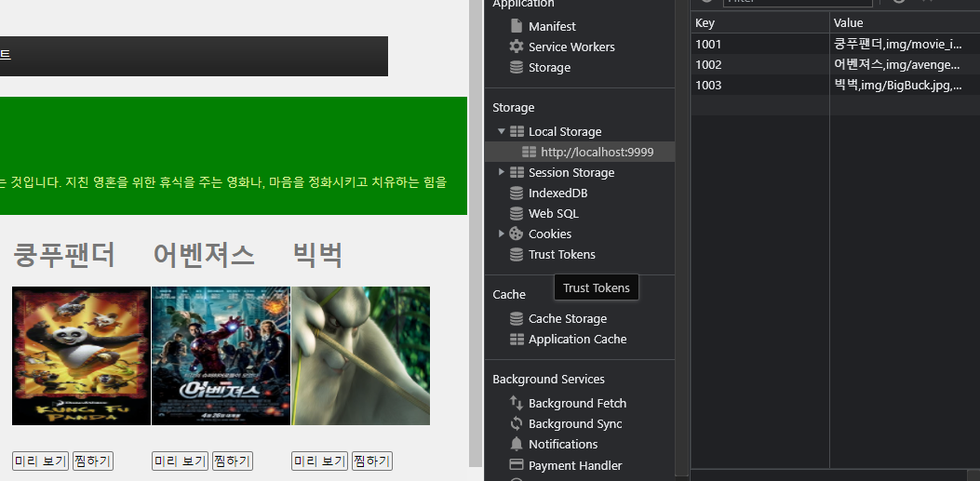Screen dimensions: 980x481
Task: Select the value cell starting 어벤져스,img/avenge
Action: point(905,64)
